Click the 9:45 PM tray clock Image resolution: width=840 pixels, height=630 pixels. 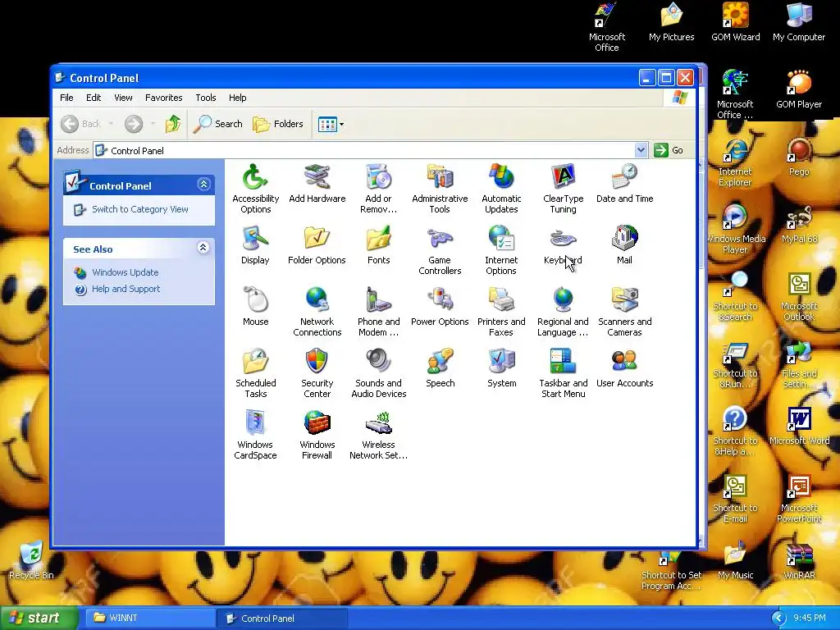click(810, 619)
